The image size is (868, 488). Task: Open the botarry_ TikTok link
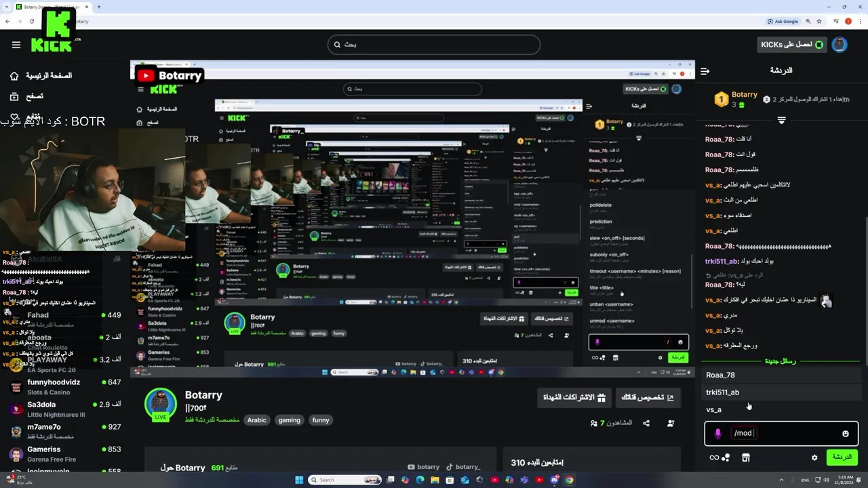(x=463, y=467)
